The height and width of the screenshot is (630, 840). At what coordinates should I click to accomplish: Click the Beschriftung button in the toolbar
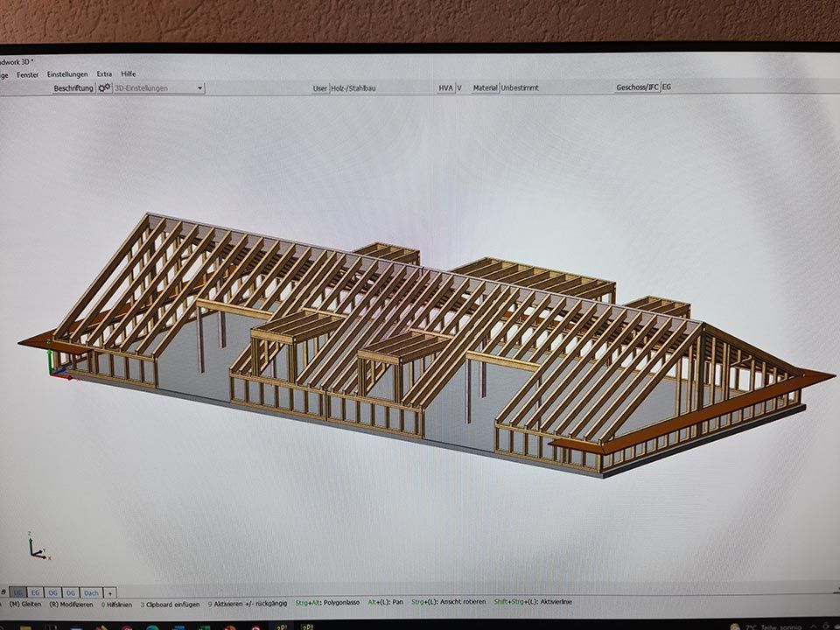(73, 87)
